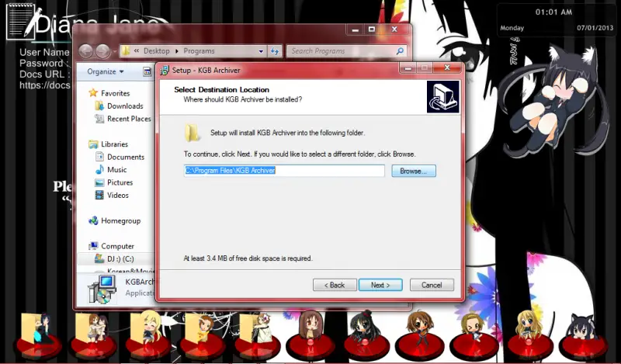Open Recent Places in the navigation pane
Image resolution: width=621 pixels, height=364 pixels.
pyautogui.click(x=129, y=119)
